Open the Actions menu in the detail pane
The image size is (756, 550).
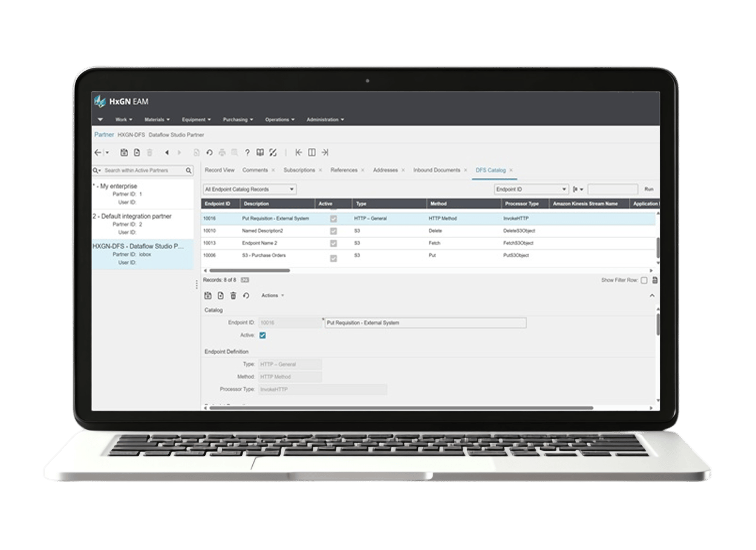270,296
